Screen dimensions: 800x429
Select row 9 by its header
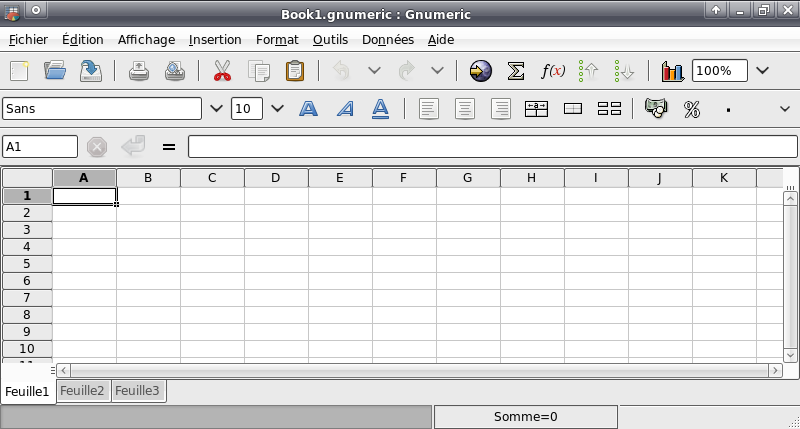pyautogui.click(x=27, y=332)
